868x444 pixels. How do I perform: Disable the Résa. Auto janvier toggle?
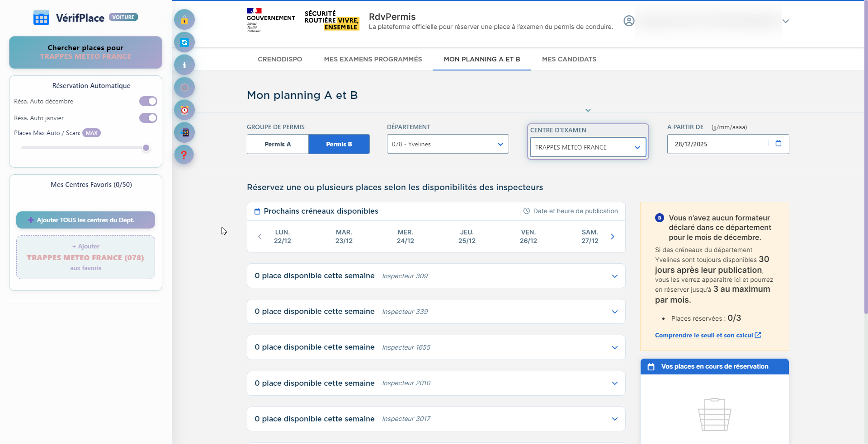(x=148, y=118)
